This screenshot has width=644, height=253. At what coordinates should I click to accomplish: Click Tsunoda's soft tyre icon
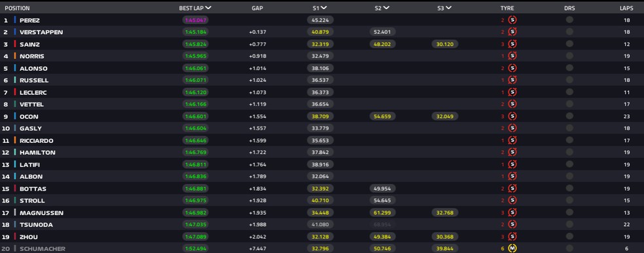coord(512,225)
